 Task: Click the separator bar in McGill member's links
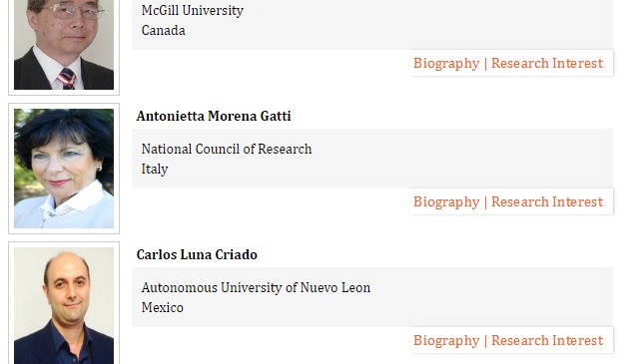(485, 64)
